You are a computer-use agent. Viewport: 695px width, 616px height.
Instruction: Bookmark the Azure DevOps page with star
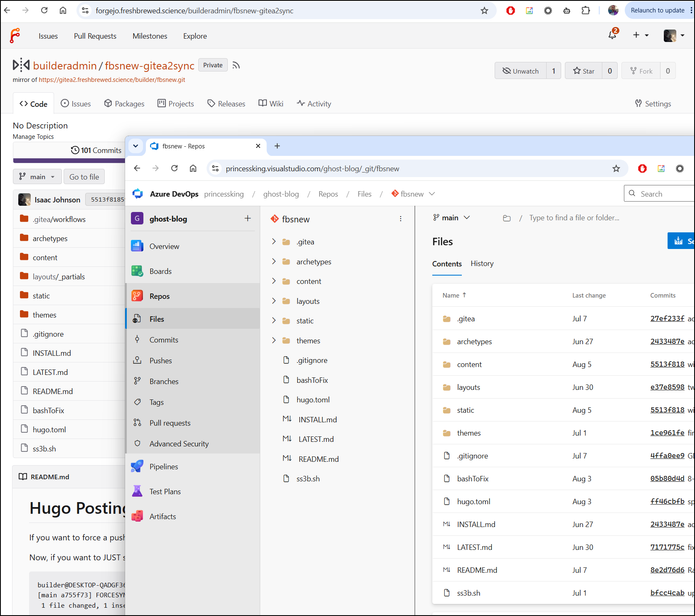coord(616,168)
